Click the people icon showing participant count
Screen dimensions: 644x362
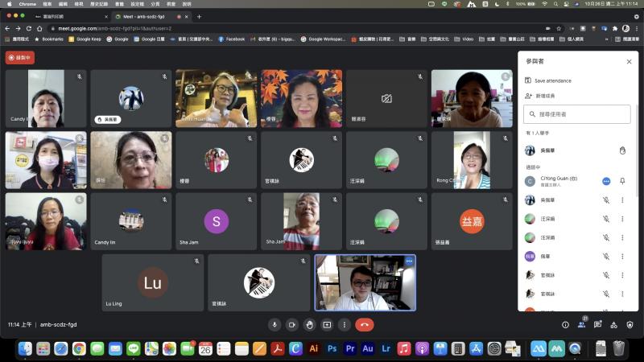581,325
